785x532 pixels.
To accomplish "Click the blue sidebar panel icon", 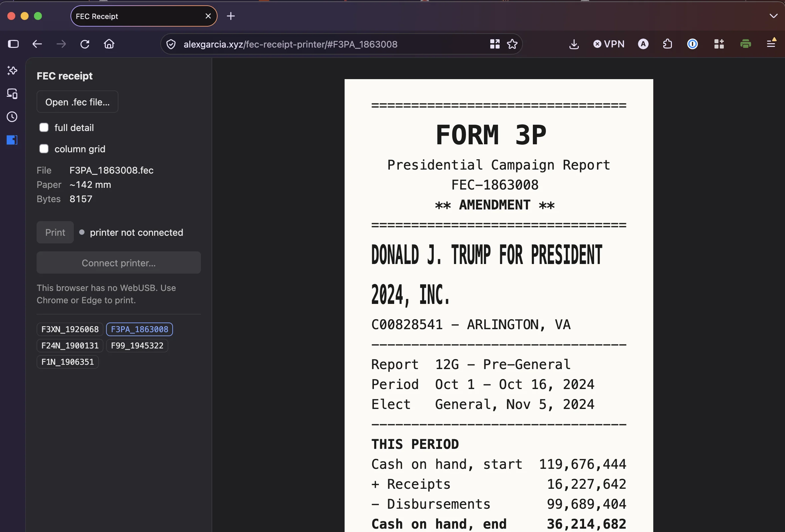I will point(12,140).
